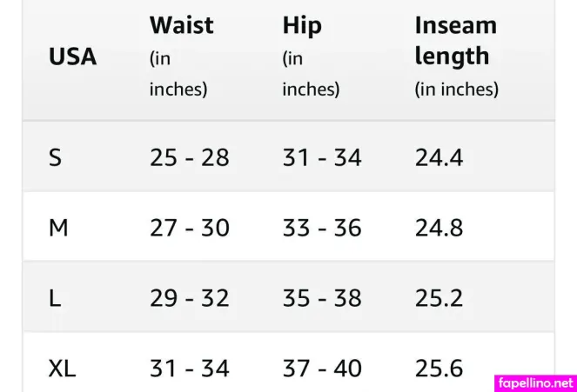Screen dimensions: 577x392
Task: Select the Waist column header
Action: coord(181,25)
